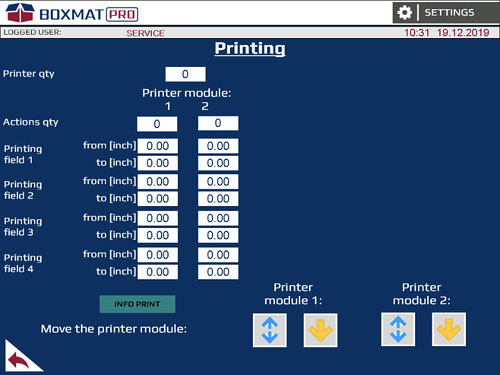Click Printer module 2 blue up-down arrows
Image resolution: width=500 pixels, height=375 pixels.
(x=398, y=329)
